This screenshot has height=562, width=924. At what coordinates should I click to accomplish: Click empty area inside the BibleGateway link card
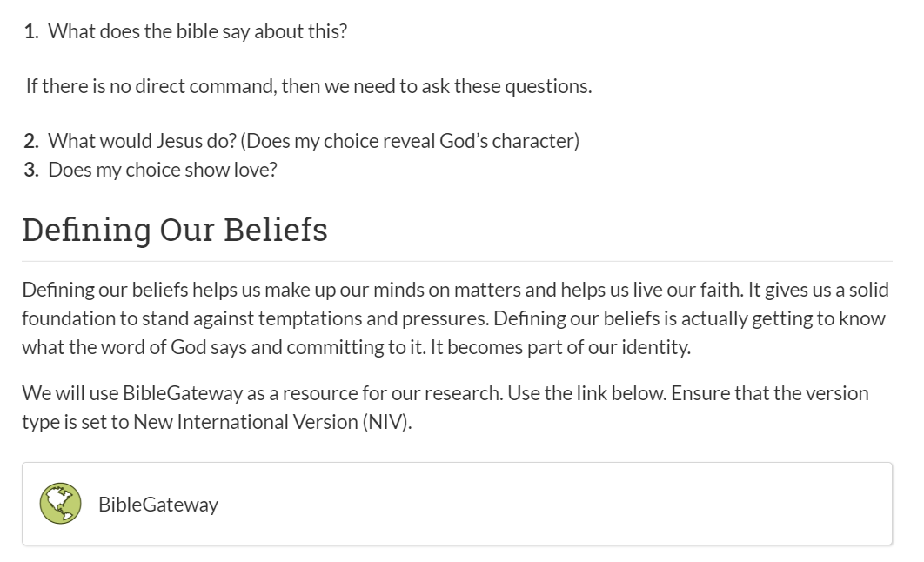pos(554,504)
